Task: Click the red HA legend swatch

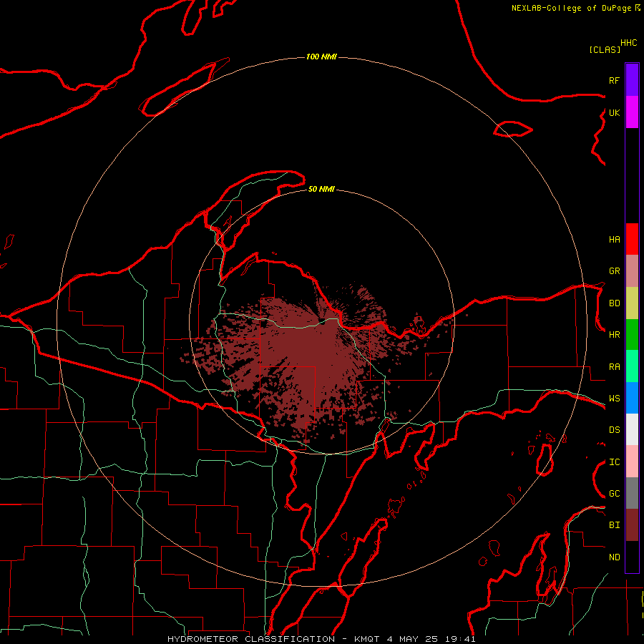Action: [x=632, y=239]
